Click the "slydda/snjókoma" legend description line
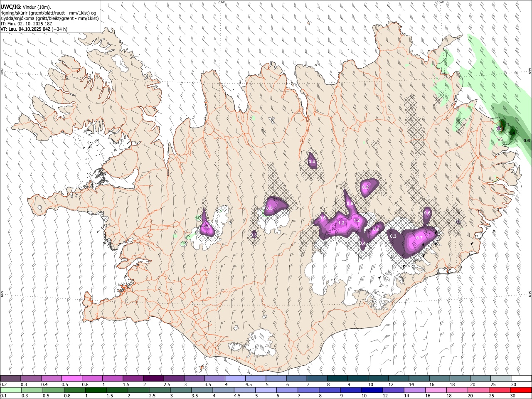The width and height of the screenshot is (532, 399). [49, 18]
